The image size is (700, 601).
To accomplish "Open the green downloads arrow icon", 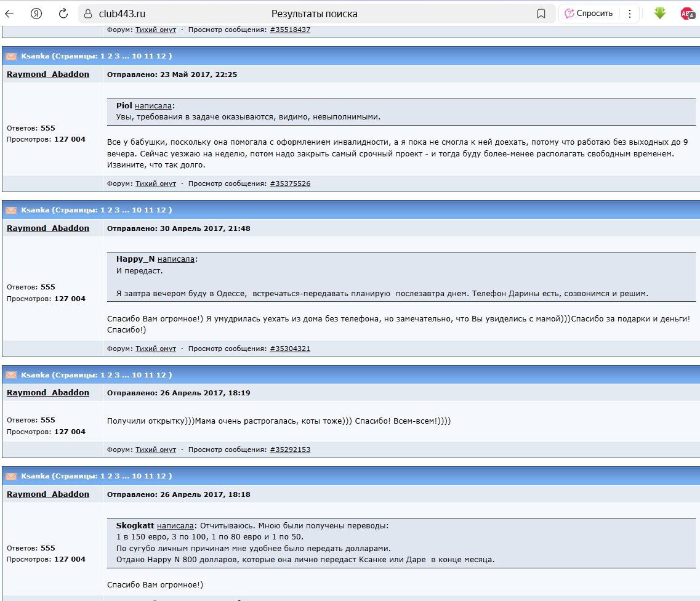I will [659, 13].
